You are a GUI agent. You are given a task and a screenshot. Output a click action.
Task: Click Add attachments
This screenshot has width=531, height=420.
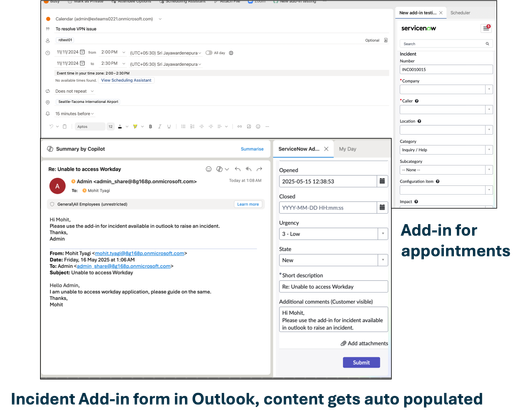coord(364,343)
